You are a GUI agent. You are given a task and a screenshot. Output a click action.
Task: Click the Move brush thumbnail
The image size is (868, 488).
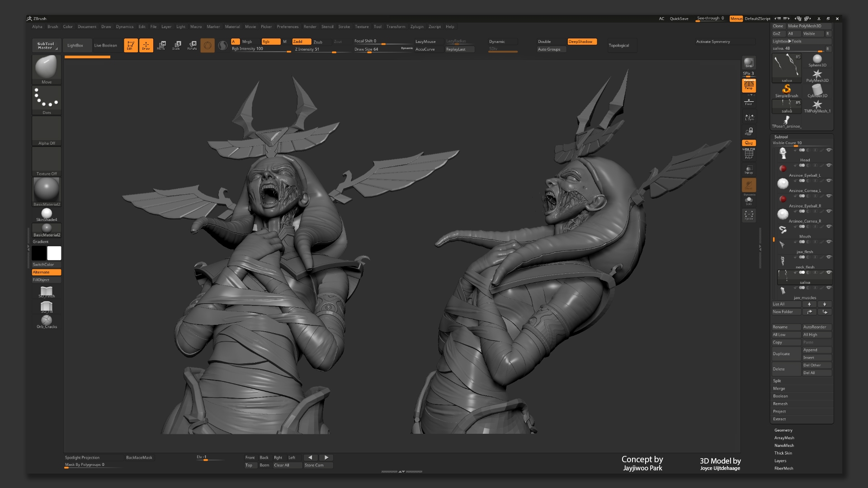pyautogui.click(x=47, y=70)
